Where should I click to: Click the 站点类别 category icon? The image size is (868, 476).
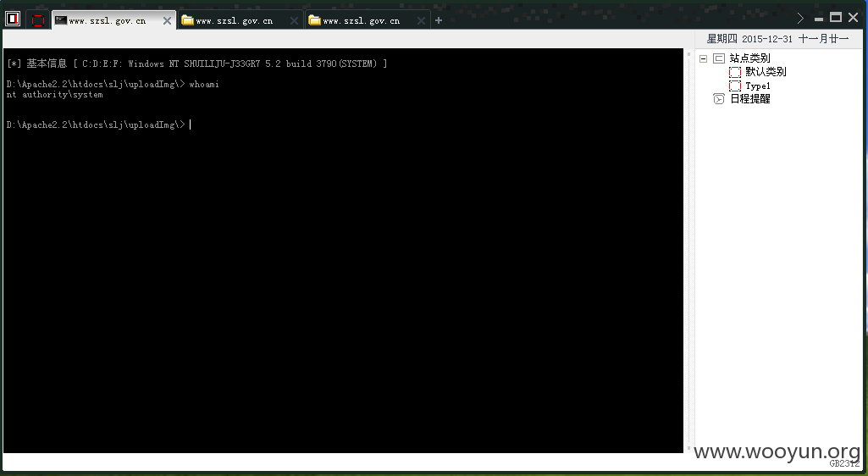coord(719,58)
